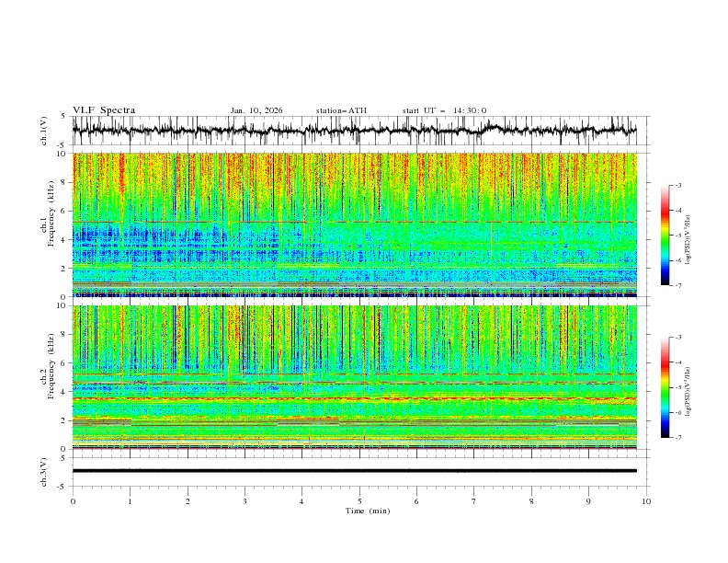This screenshot has width=728, height=563.
Task: Click the "-7" label on ch.1 colorbar
Action: coord(678,285)
